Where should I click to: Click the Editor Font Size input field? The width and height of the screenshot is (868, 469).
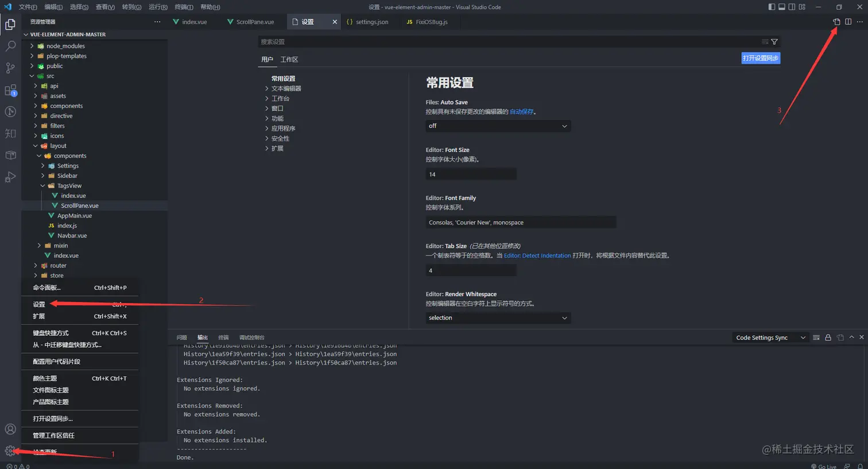click(x=471, y=174)
